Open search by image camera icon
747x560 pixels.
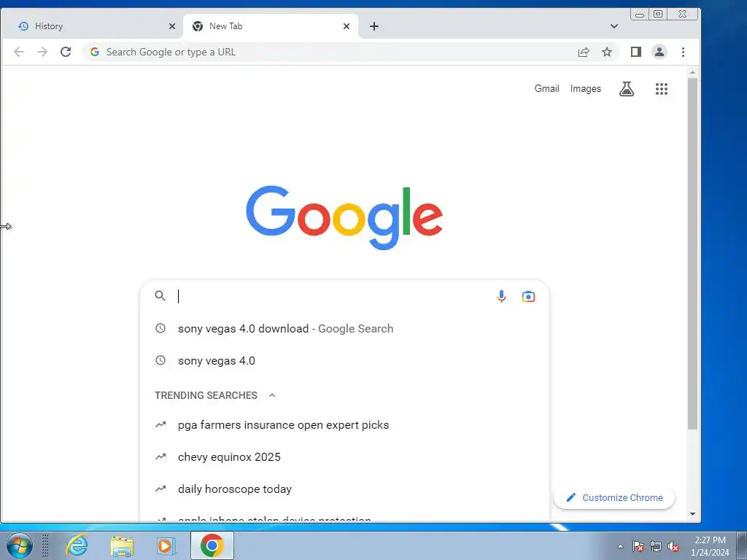tap(528, 296)
